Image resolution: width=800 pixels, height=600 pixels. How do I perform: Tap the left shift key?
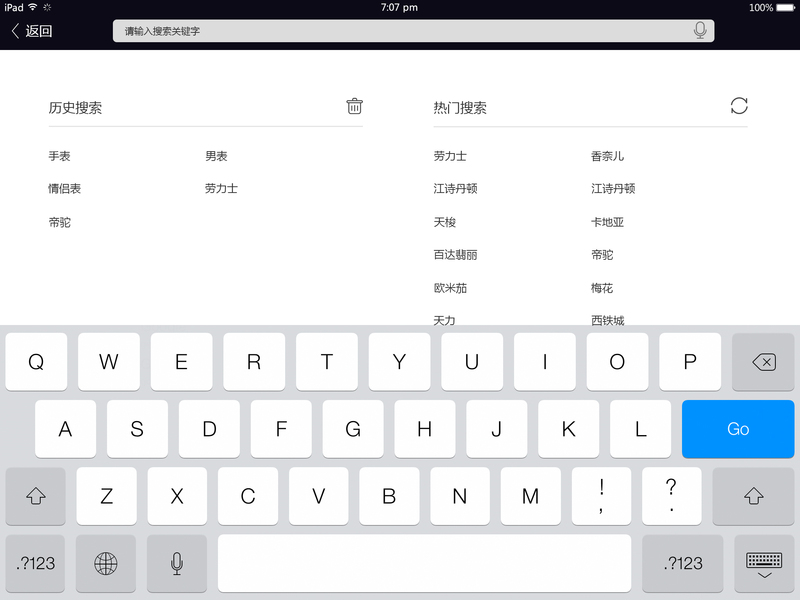(x=36, y=496)
